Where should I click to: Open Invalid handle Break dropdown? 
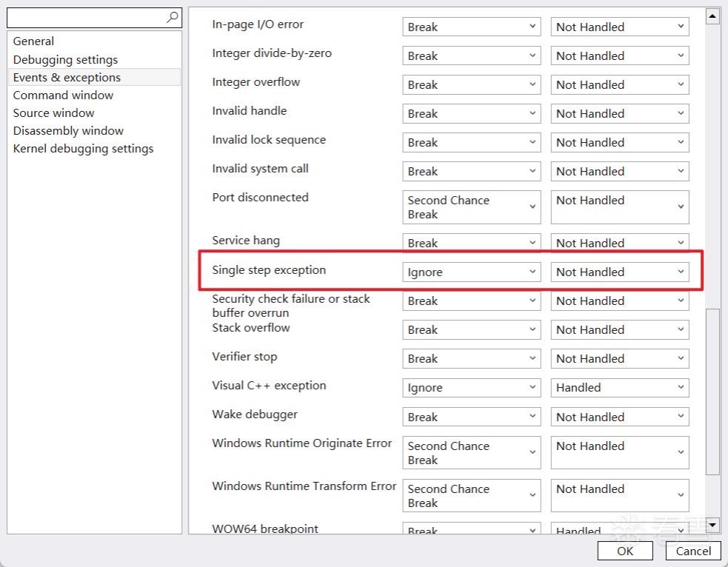pos(472,114)
